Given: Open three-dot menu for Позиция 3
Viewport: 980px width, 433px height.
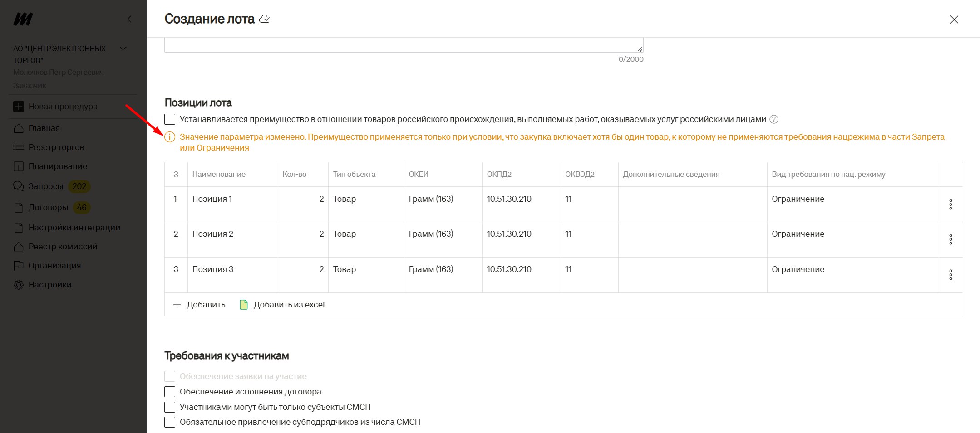Looking at the screenshot, I should coord(950,275).
